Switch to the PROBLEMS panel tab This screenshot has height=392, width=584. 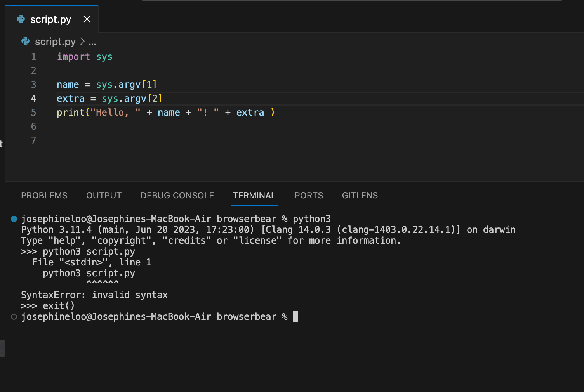click(44, 195)
